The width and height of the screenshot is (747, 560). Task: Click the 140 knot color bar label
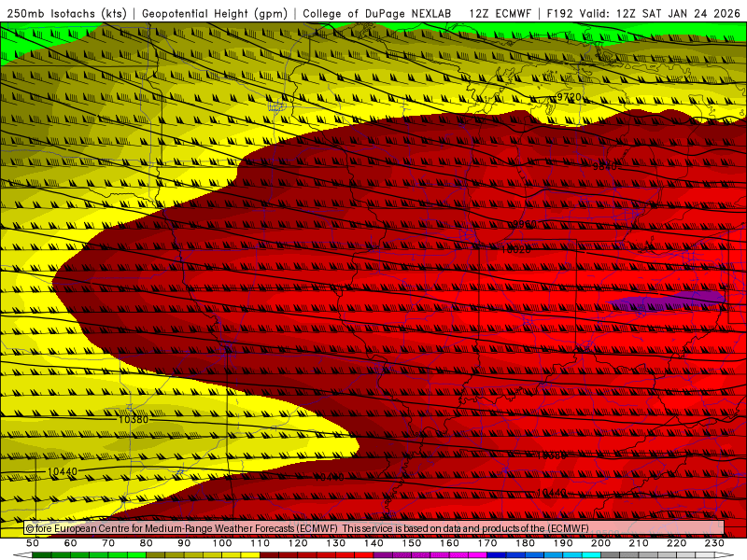point(373,543)
